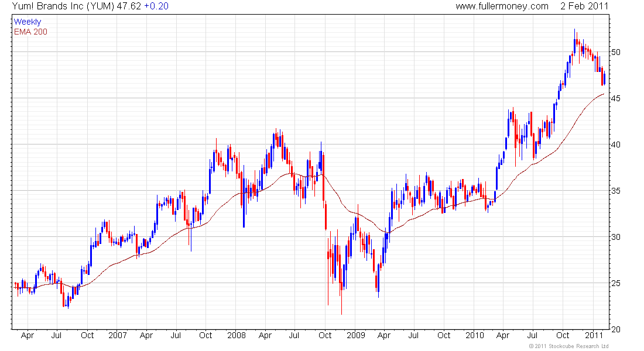Click the 'Oct' label immediately before 2010
Image resolution: width=644 pixels, height=351 pixels.
pos(444,335)
